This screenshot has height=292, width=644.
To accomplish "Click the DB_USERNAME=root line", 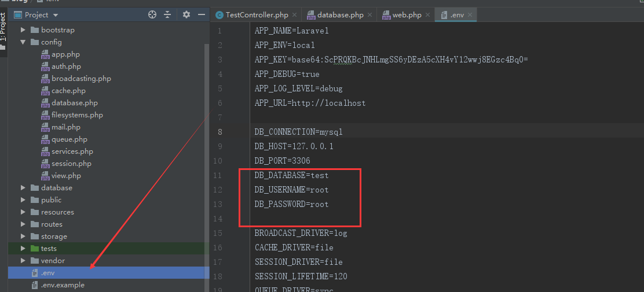I will [x=292, y=190].
